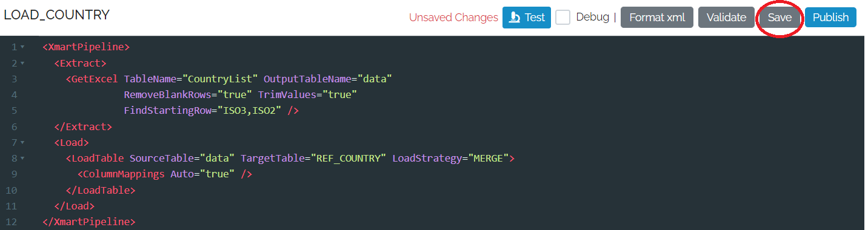Publish the LOAD_COUNTRY pipeline
The image size is (868, 230).
pos(830,18)
